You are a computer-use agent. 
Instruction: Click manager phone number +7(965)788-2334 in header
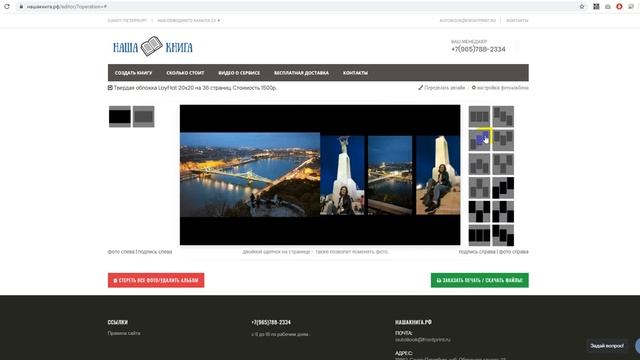(x=478, y=49)
